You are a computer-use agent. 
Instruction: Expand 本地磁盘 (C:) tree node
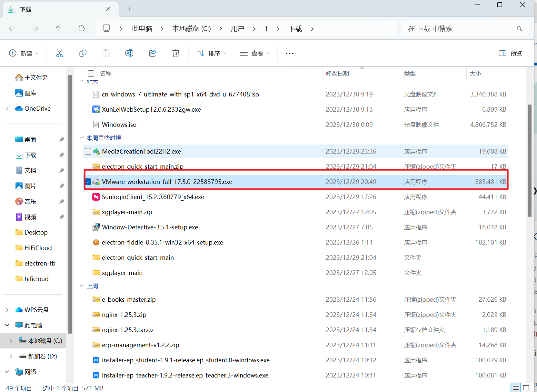tap(11, 341)
